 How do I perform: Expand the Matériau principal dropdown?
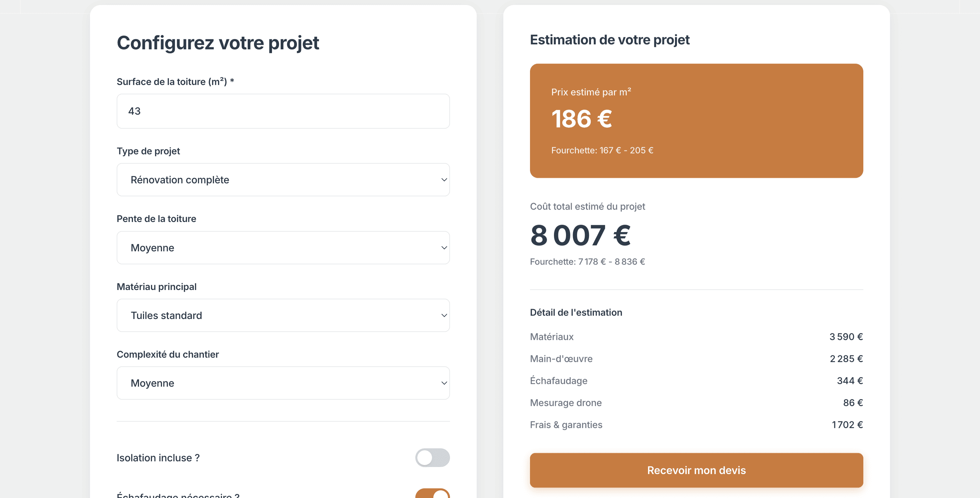coord(283,315)
